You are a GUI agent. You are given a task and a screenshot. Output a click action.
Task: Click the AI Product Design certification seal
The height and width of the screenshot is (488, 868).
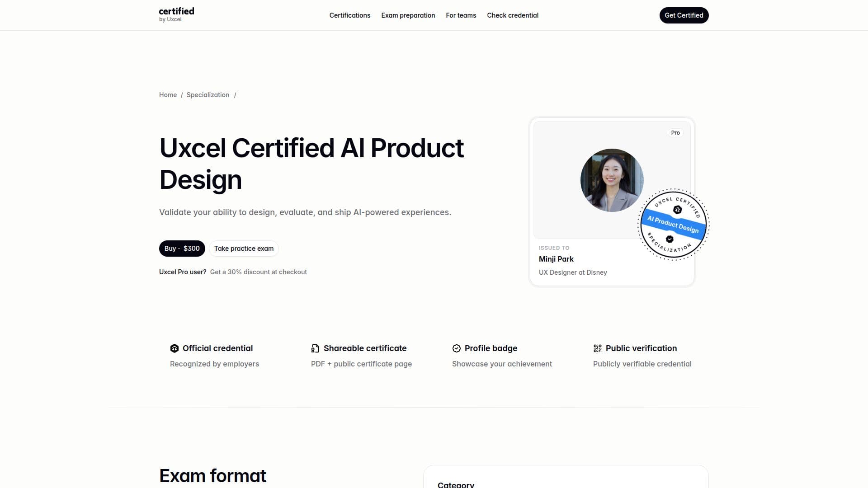674,225
